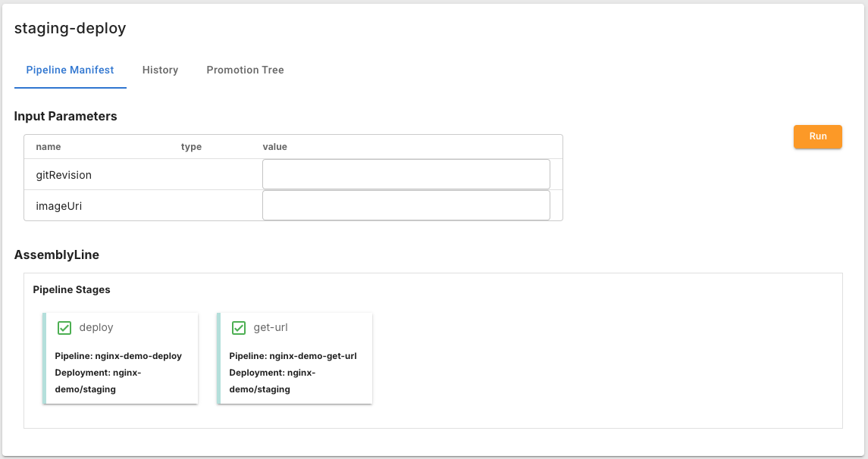Click the green check icon on get-url stage
Image resolution: width=868 pixels, height=459 pixels.
point(239,328)
